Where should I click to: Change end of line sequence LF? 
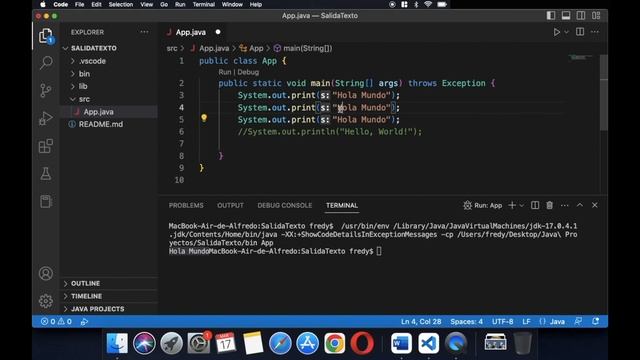[x=526, y=322]
